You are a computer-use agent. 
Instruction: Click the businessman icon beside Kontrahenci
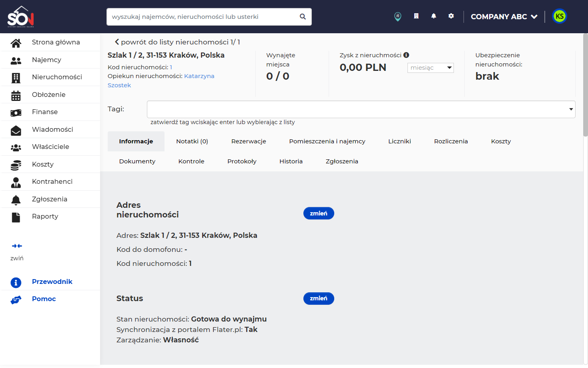(16, 182)
